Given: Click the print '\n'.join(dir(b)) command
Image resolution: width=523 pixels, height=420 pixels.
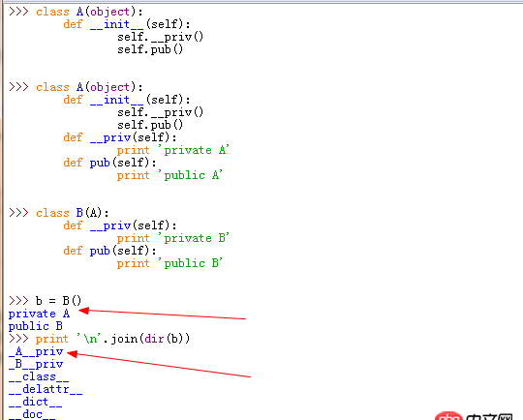Looking at the screenshot, I should tap(112, 339).
